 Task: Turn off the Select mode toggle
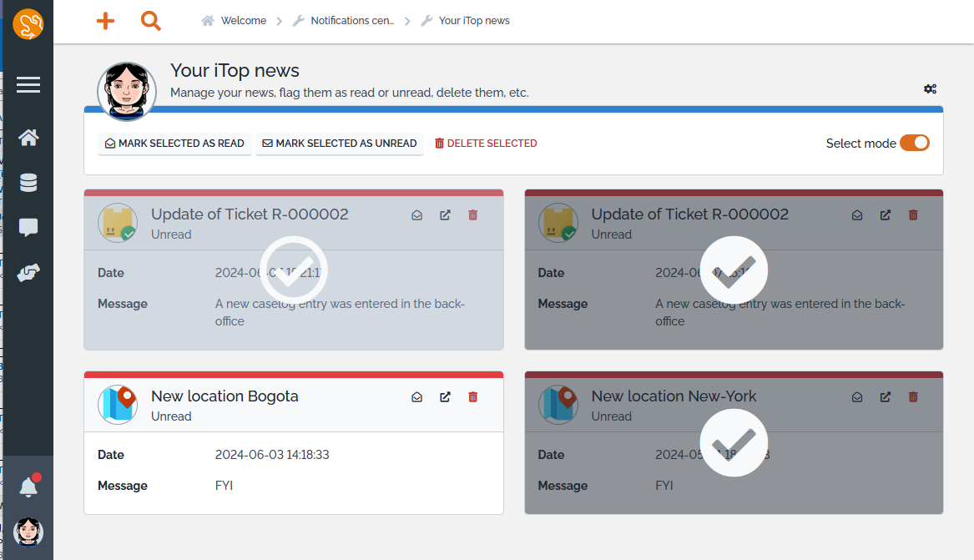(914, 144)
